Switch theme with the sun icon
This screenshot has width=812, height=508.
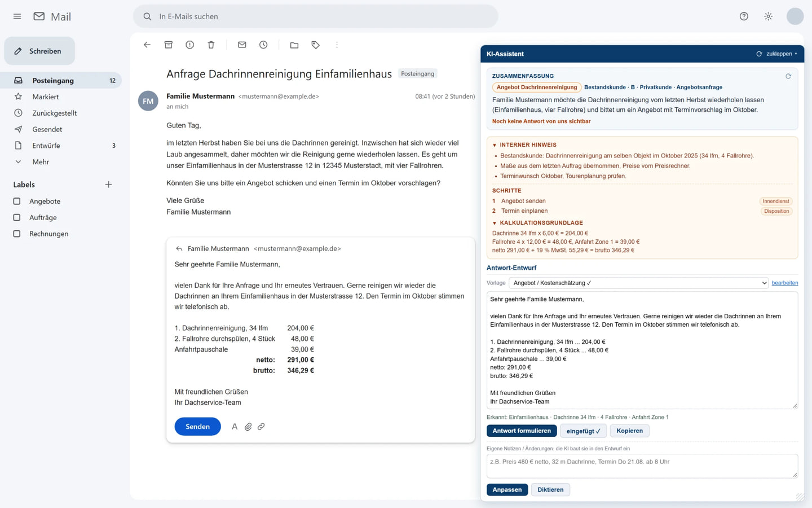pyautogui.click(x=768, y=16)
